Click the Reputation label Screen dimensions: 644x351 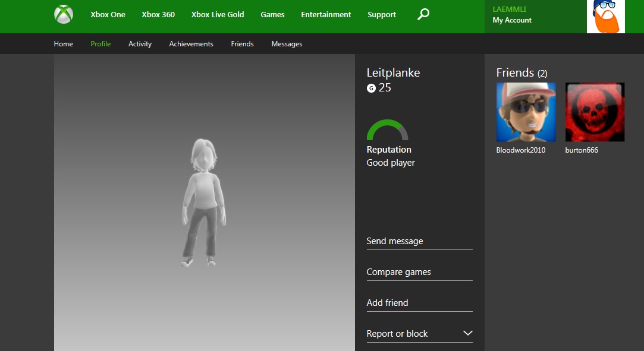388,150
